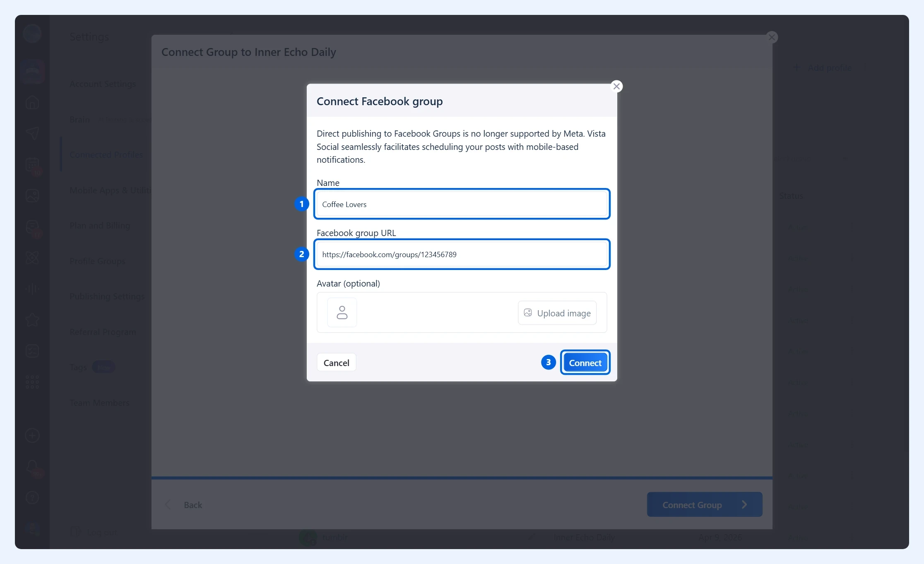924x564 pixels.
Task: Click the Name field containing Coffee Lovers
Action: coord(462,204)
